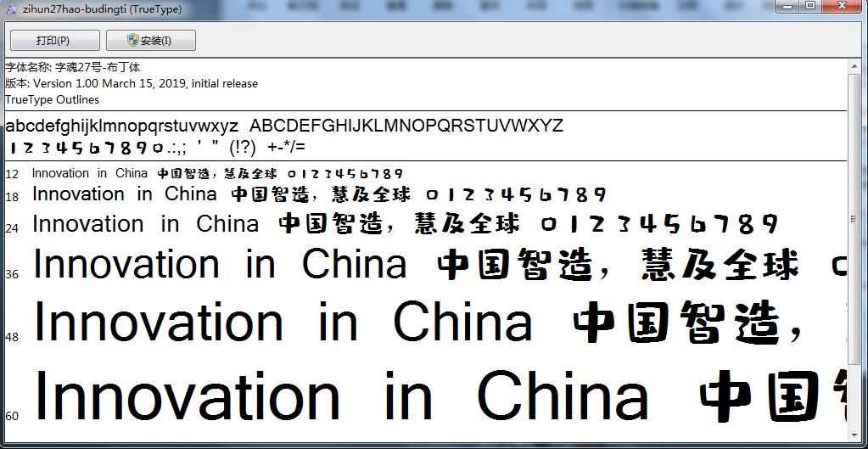Click the size 60 sample label
This screenshot has height=449, width=868.
point(12,417)
